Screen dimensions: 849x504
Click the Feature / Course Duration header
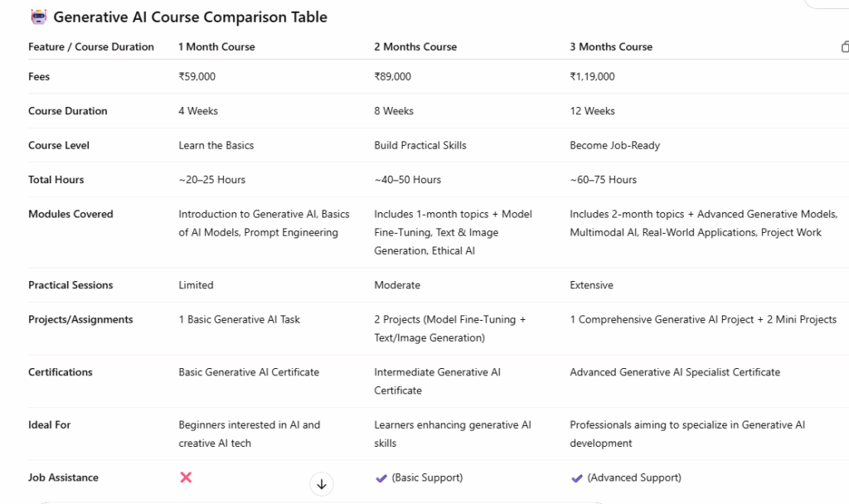pos(91,47)
